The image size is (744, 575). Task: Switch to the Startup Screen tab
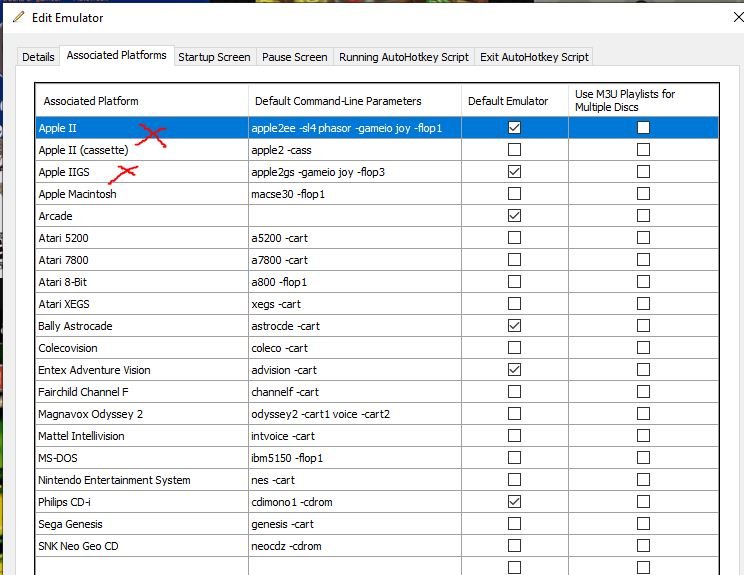214,57
